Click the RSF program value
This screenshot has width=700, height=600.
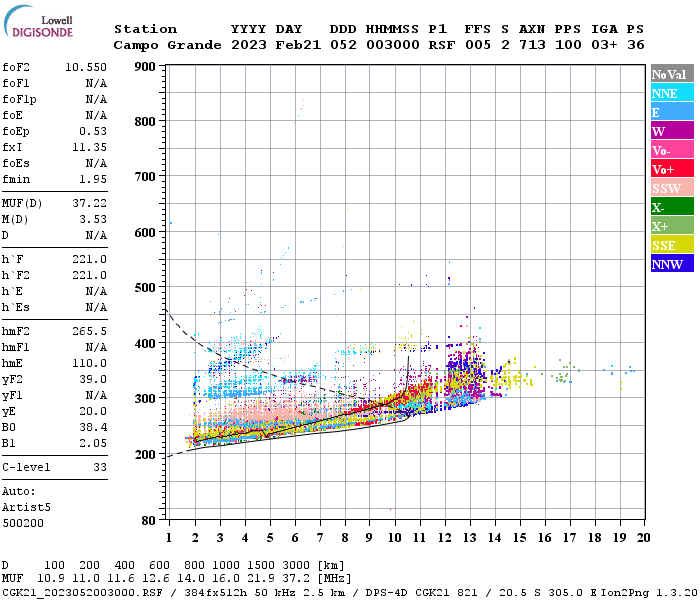(442, 45)
